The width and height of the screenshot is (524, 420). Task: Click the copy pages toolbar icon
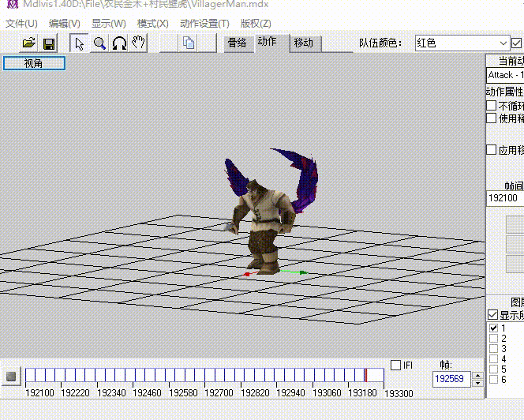189,43
